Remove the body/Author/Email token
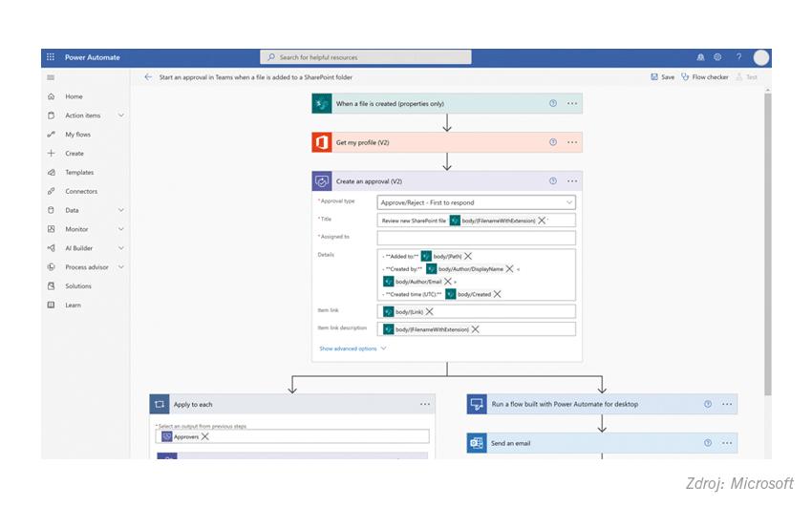Screen dimensions: 812x507 [448, 282]
